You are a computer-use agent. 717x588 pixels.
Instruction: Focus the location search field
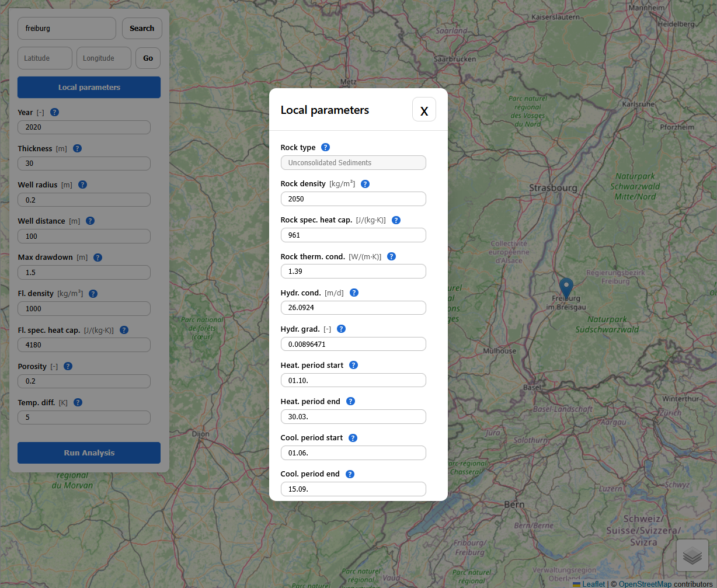(67, 28)
